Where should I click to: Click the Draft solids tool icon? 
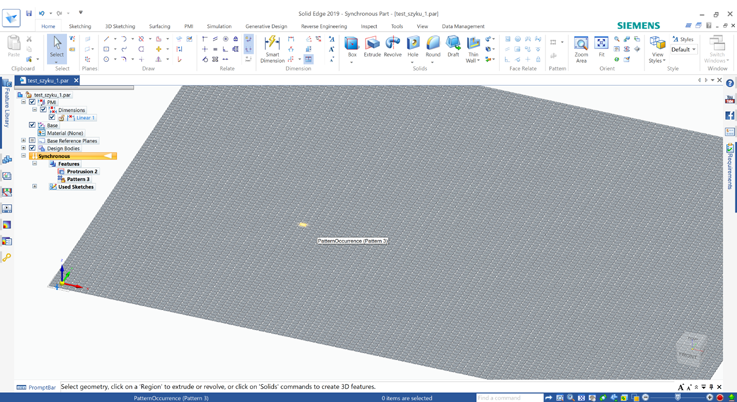[453, 43]
